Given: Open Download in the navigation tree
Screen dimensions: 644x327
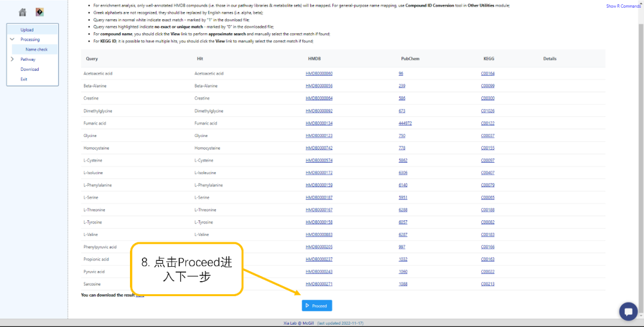Looking at the screenshot, I should (x=30, y=69).
